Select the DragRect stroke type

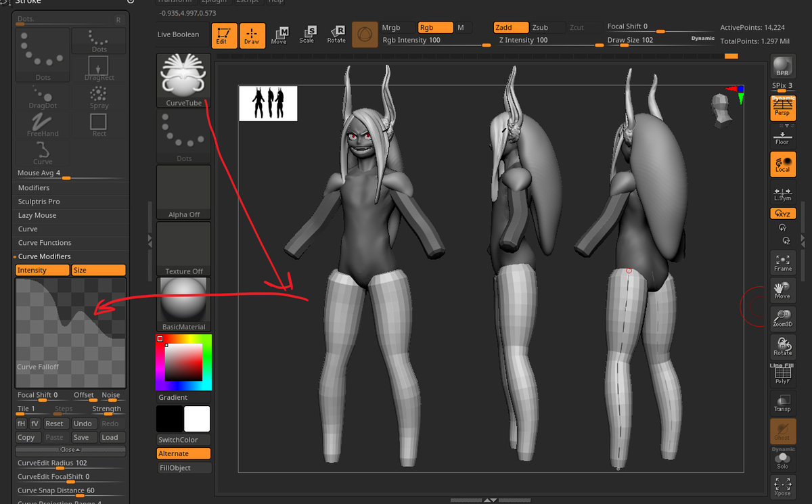[99, 68]
